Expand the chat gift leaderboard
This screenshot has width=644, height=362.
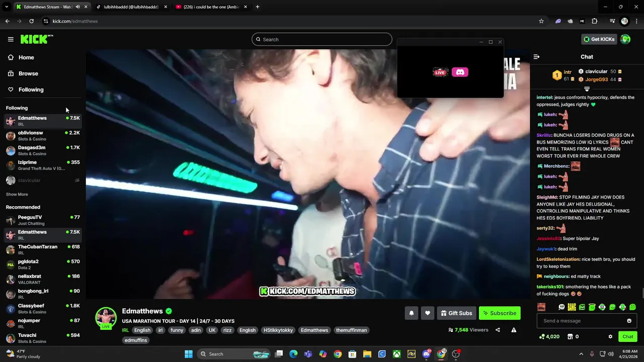(x=587, y=89)
